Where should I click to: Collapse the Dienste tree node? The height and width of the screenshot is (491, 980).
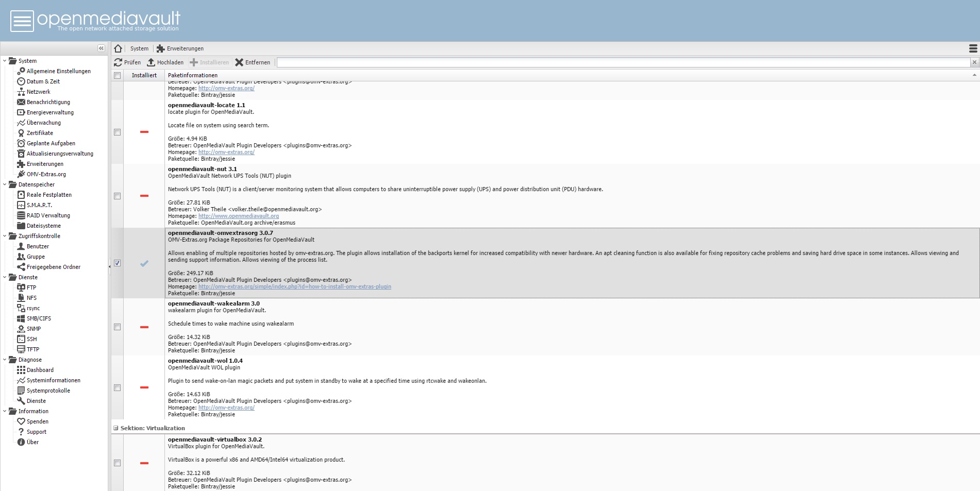[x=5, y=277]
